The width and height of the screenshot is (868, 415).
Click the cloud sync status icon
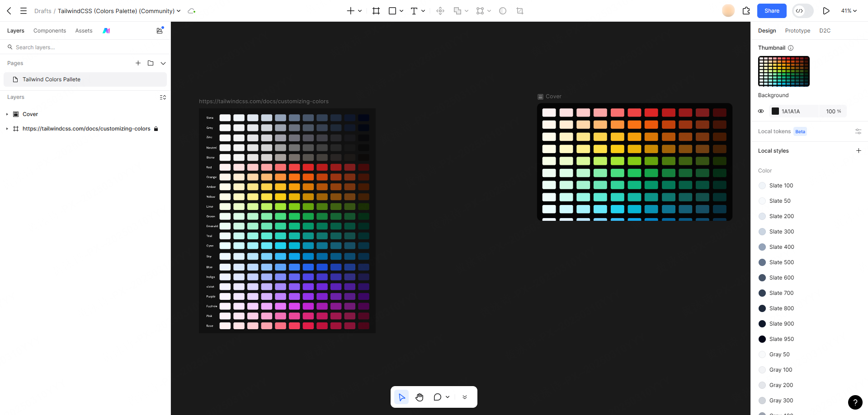point(192,11)
